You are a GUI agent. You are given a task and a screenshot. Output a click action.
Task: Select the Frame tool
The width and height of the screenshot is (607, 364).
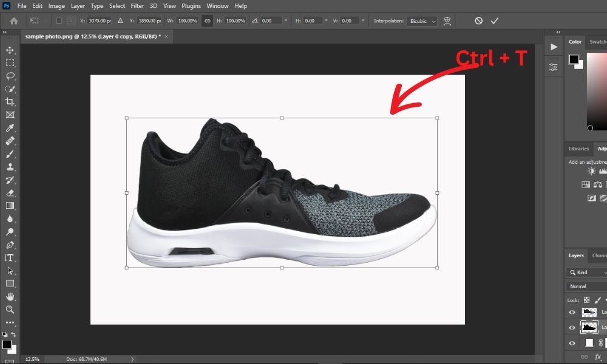tap(10, 115)
